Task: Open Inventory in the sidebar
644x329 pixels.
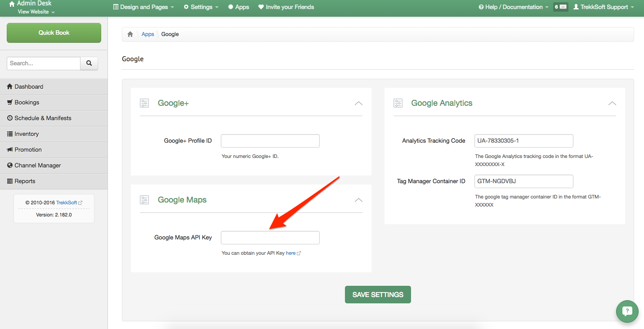Action: (54, 134)
